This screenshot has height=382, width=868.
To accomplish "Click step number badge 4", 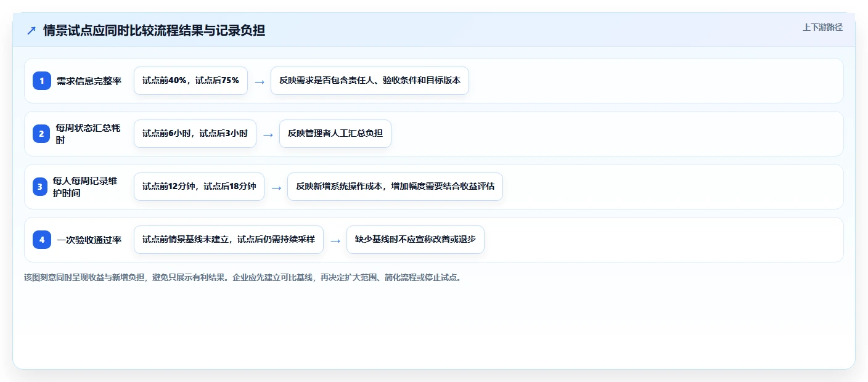I will pyautogui.click(x=42, y=240).
